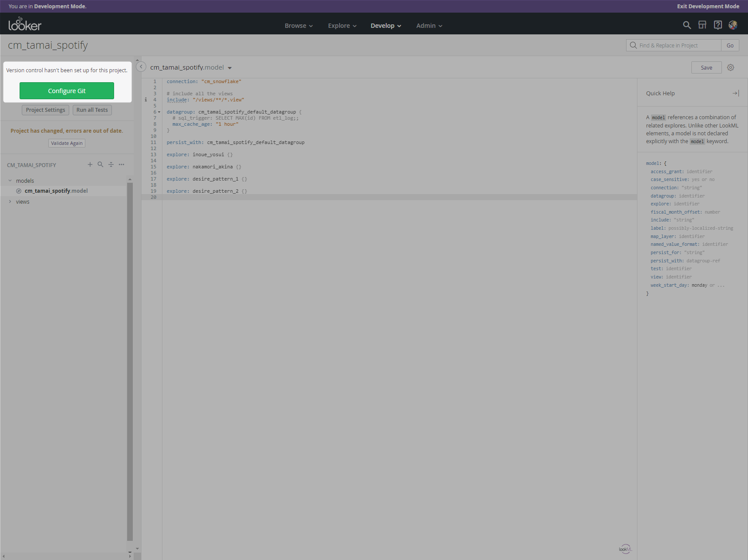
Task: Click the LookML logo at bottom right
Action: click(x=625, y=549)
